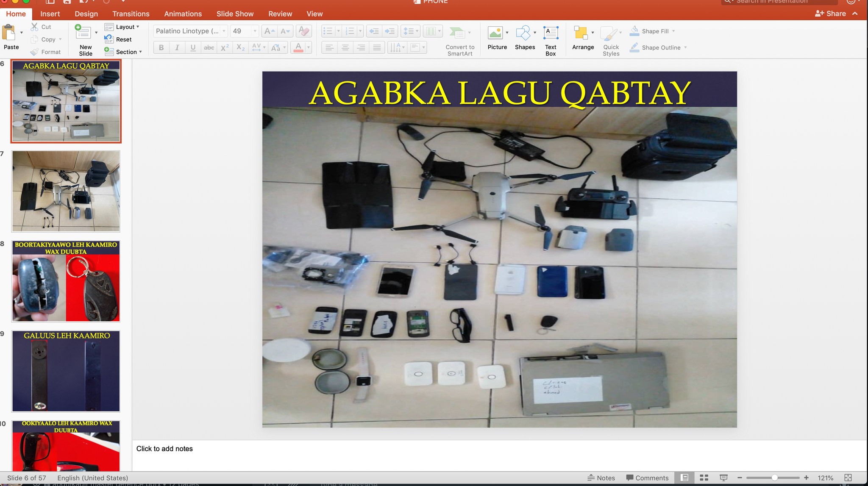Open the Slide Show tab

pyautogui.click(x=235, y=14)
